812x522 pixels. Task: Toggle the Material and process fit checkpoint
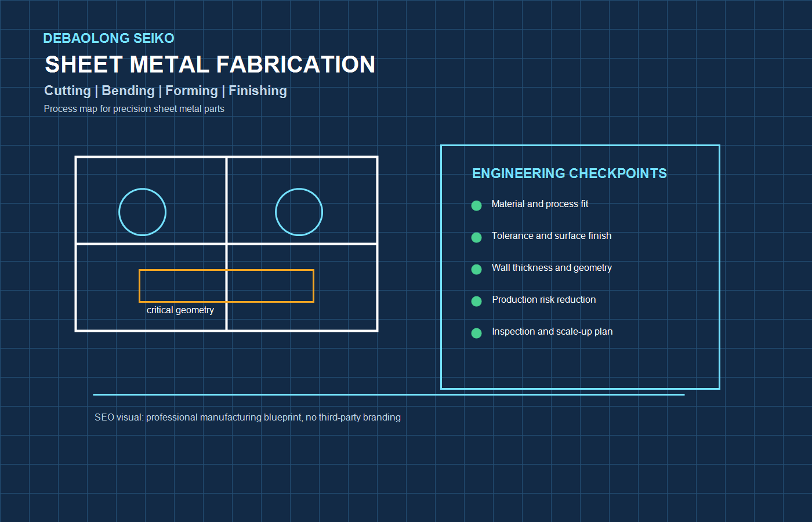coord(540,204)
